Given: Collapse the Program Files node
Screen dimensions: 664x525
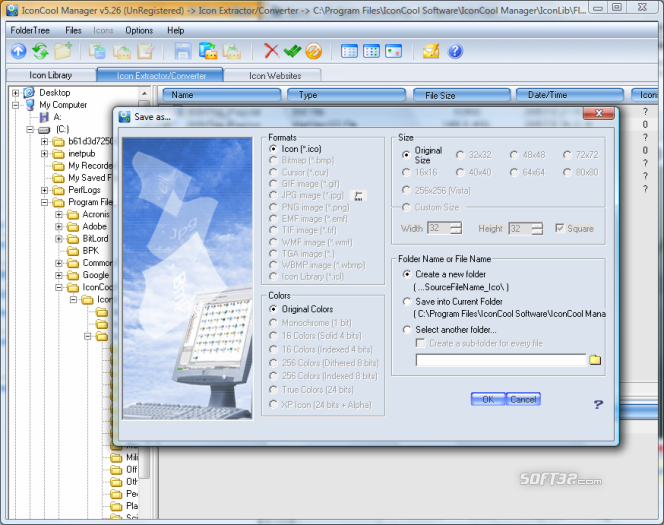Looking at the screenshot, I should click(44, 202).
